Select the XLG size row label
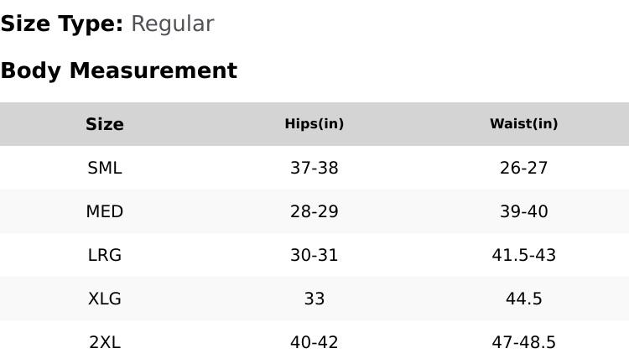 (x=105, y=299)
